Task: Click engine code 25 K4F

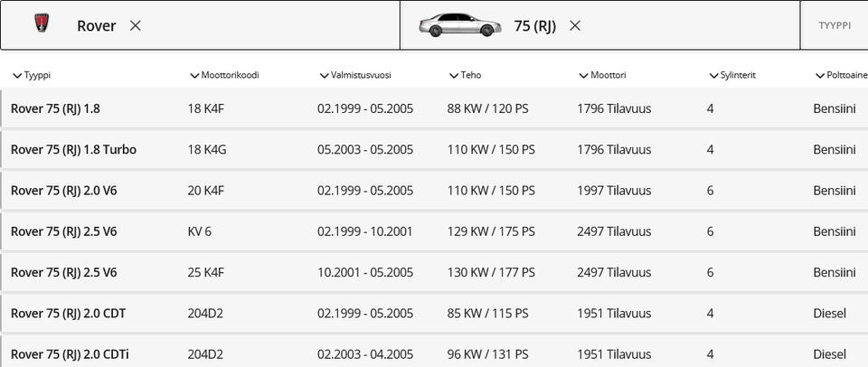Action: click(206, 272)
